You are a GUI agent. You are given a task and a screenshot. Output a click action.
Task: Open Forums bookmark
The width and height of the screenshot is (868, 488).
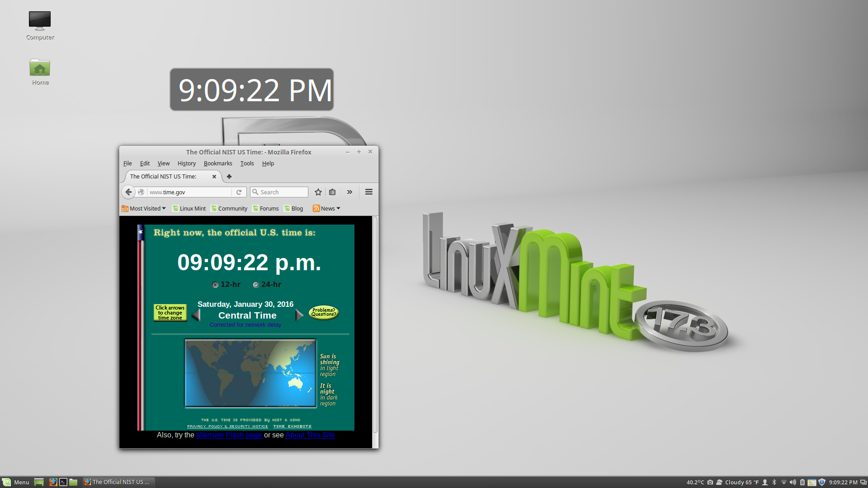click(x=266, y=208)
